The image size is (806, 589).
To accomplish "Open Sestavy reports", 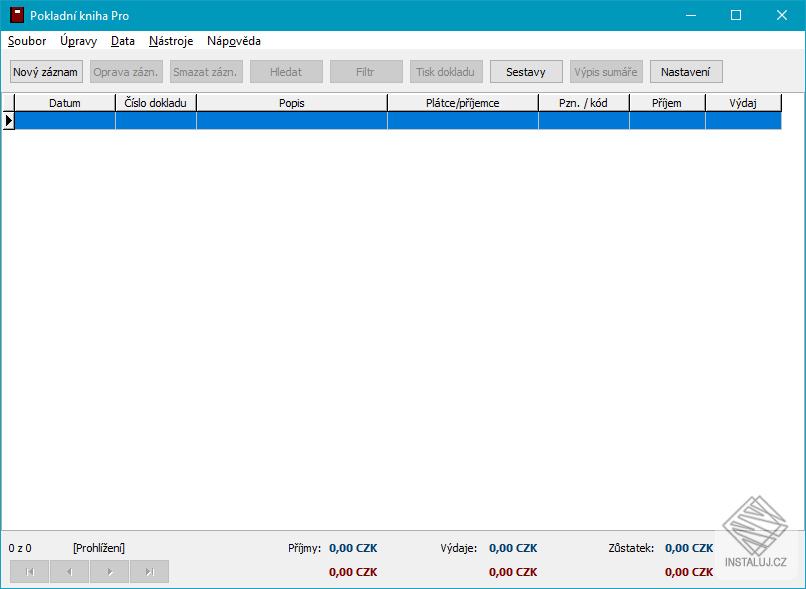I will [x=526, y=72].
